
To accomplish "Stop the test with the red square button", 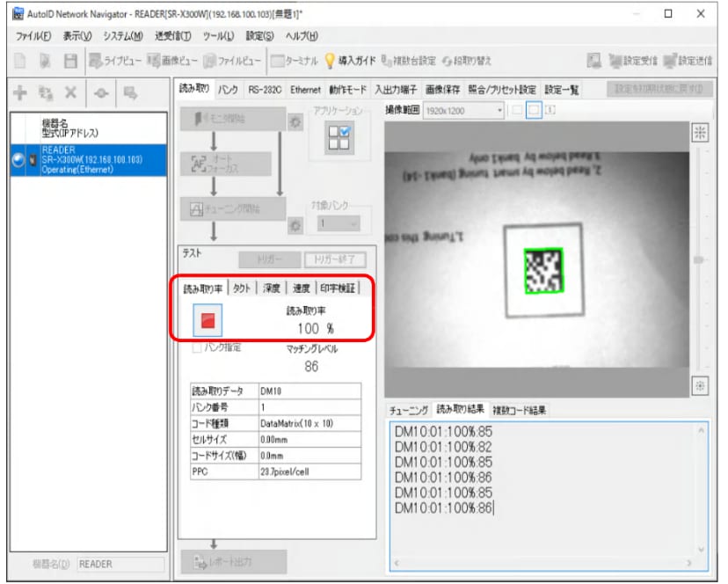I will point(207,320).
